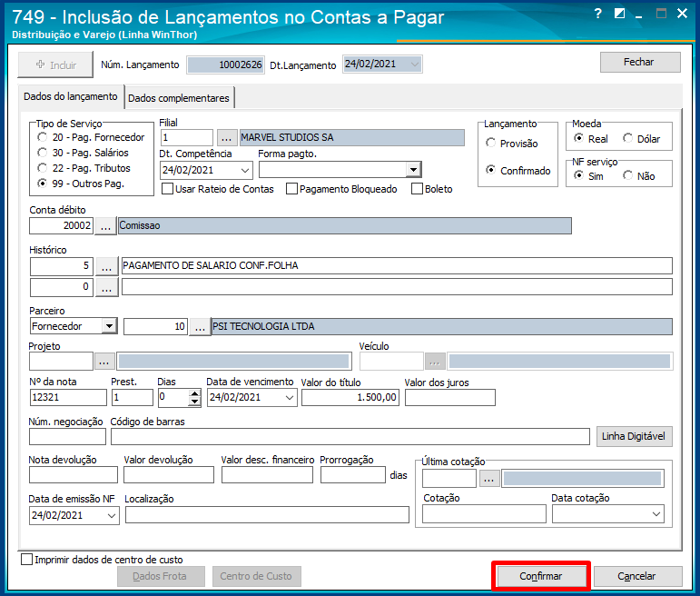
Task: Click the Prest. field
Action: (x=133, y=397)
